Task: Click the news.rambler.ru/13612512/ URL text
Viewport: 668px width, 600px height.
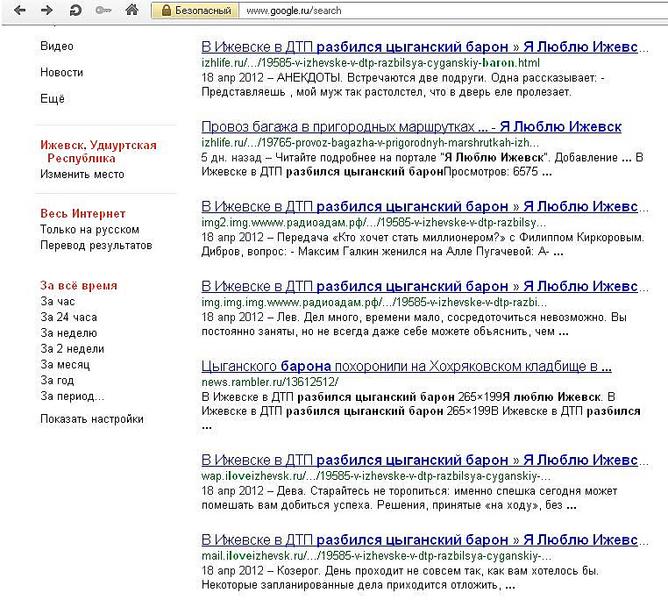Action: coord(270,382)
